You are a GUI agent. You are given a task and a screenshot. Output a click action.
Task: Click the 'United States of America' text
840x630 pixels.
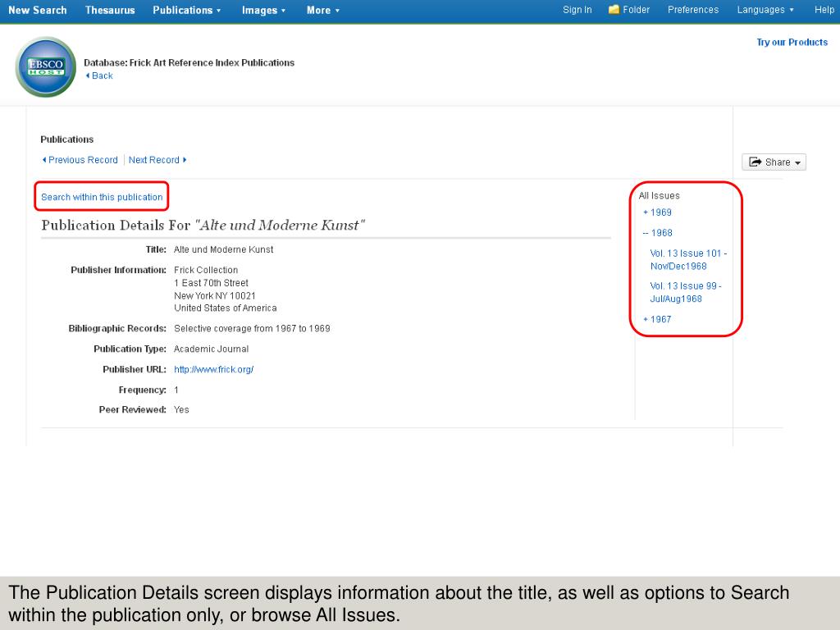(226, 308)
